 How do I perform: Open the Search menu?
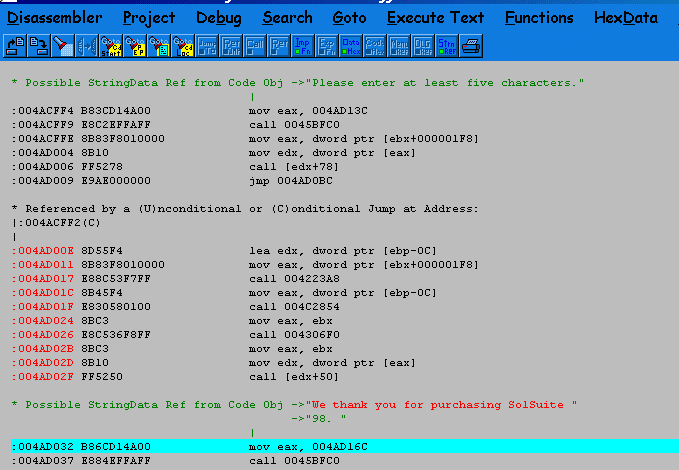pos(287,18)
